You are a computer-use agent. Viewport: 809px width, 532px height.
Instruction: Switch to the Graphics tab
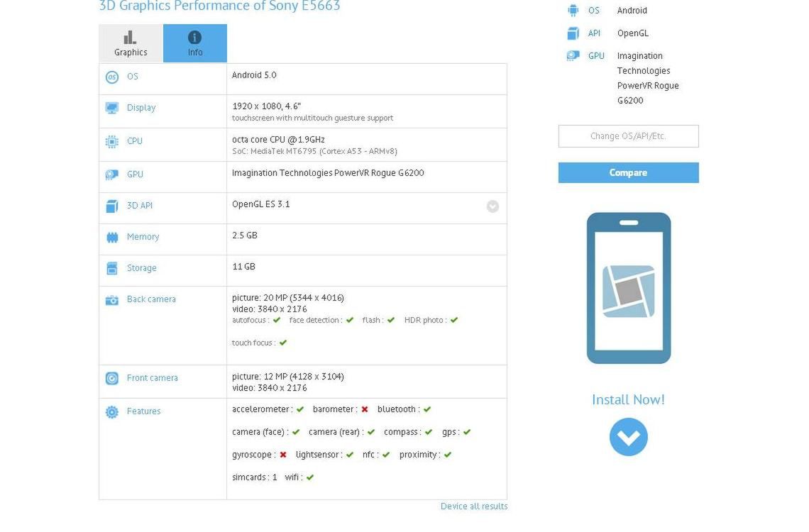pyautogui.click(x=130, y=43)
